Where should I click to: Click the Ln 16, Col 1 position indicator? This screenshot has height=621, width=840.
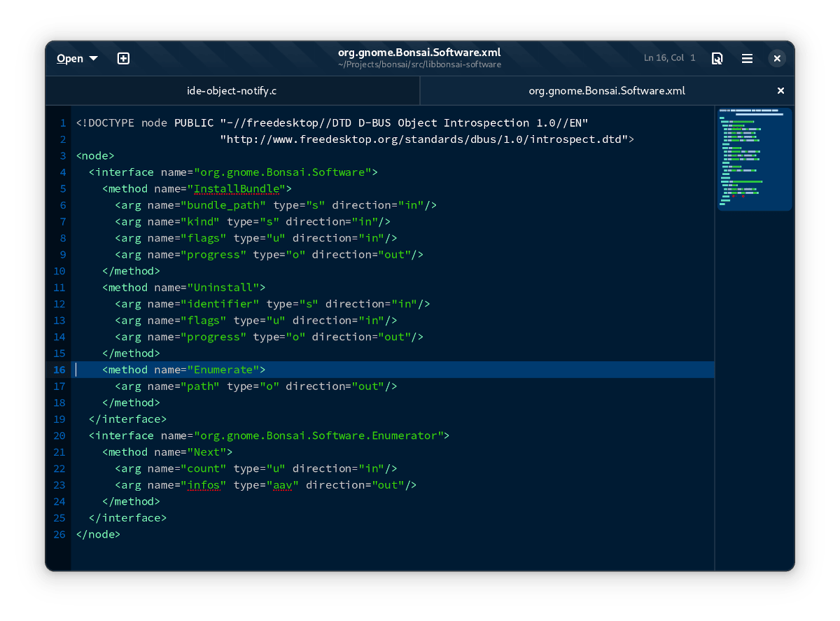coord(669,58)
